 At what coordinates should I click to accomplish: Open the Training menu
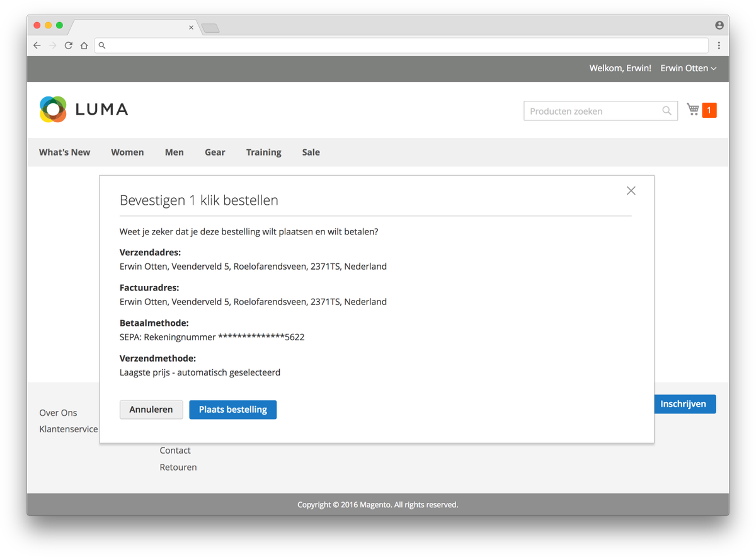(x=263, y=152)
